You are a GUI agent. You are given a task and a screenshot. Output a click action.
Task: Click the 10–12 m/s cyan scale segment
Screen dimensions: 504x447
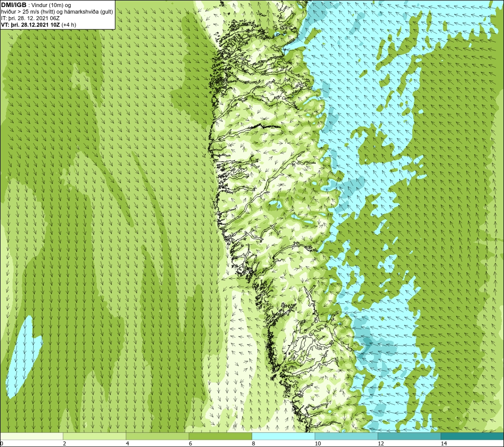(x=346, y=436)
